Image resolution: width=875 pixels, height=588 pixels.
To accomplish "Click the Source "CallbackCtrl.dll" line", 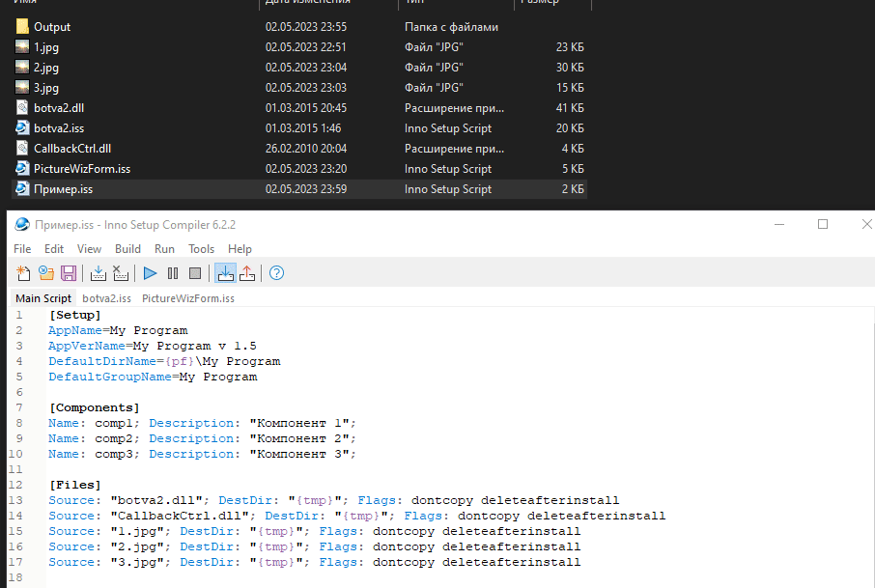I will pyautogui.click(x=357, y=516).
